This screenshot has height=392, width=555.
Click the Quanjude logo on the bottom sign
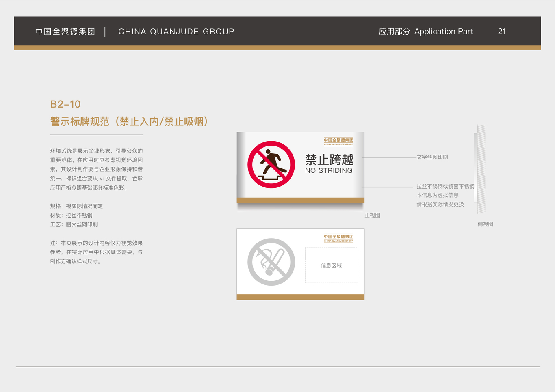point(338,238)
